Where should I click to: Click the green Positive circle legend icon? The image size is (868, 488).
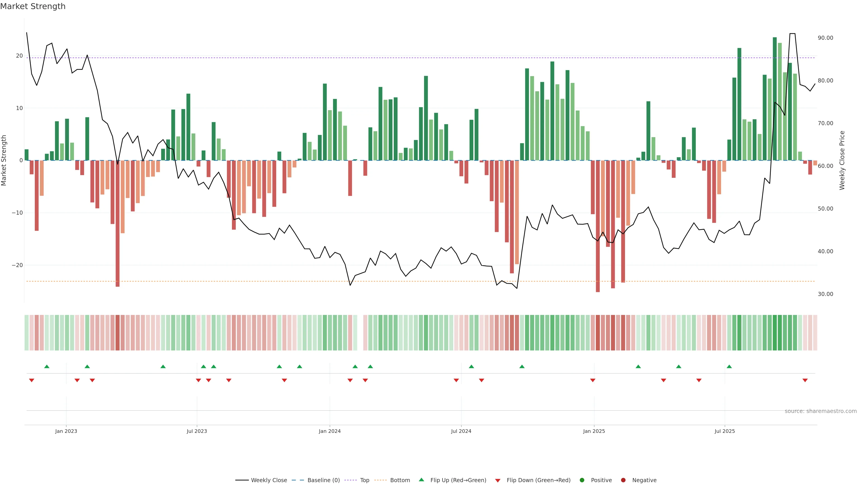[x=582, y=480]
